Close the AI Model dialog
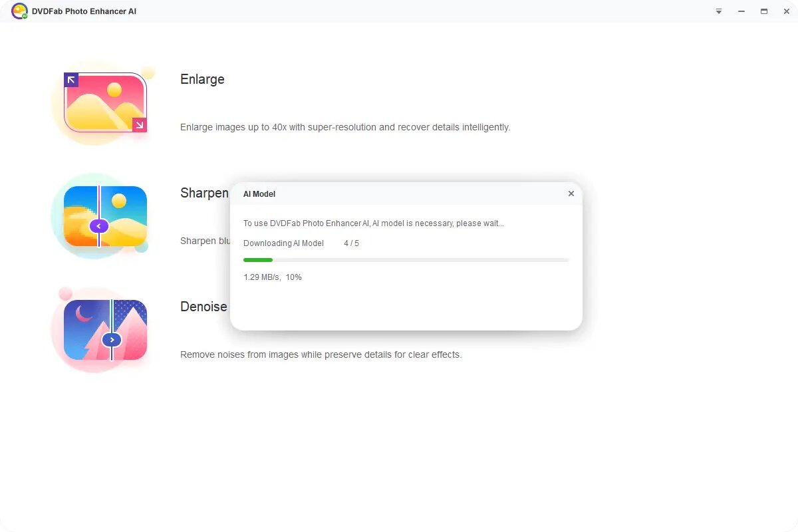798x532 pixels. tap(571, 194)
